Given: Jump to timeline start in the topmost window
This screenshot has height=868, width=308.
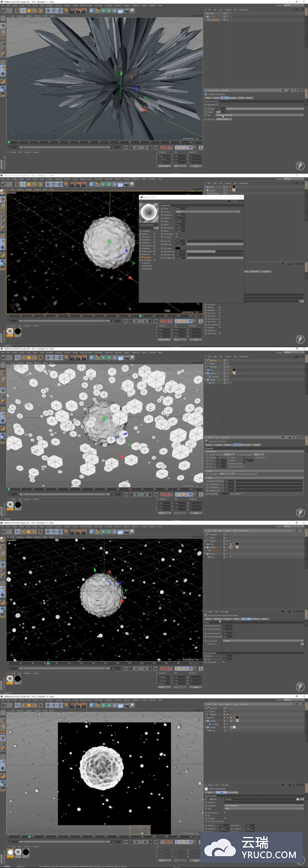Looking at the screenshot, I should coord(126,147).
